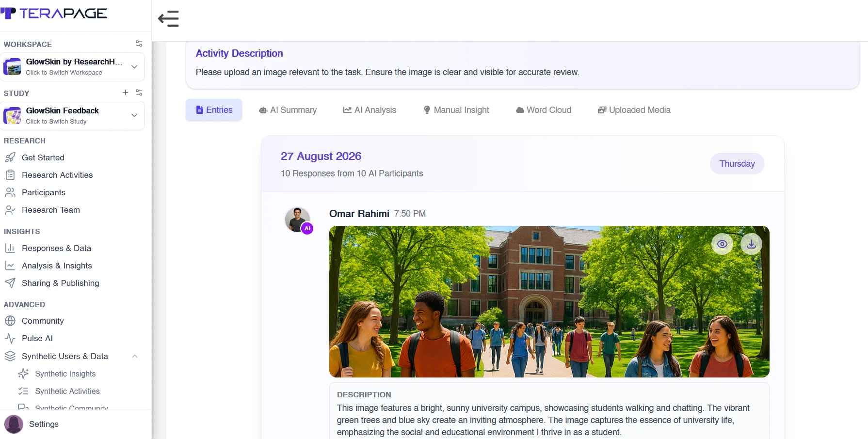This screenshot has height=439, width=868.
Task: Collapse Synthetic Users & Data section
Action: click(x=135, y=356)
